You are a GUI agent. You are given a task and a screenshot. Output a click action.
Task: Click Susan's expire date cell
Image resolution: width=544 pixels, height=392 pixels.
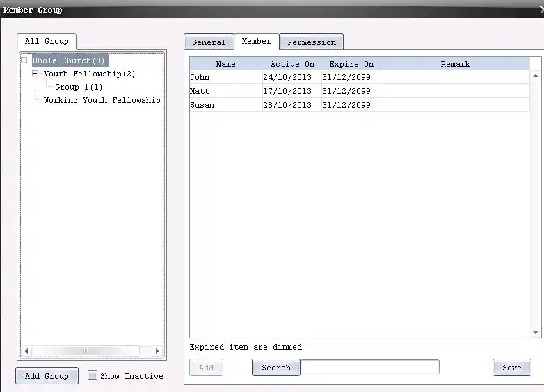click(351, 105)
